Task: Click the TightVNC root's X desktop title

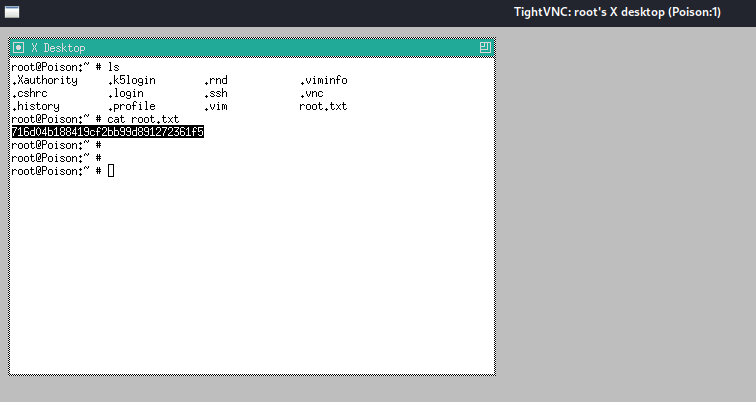Action: [617, 12]
